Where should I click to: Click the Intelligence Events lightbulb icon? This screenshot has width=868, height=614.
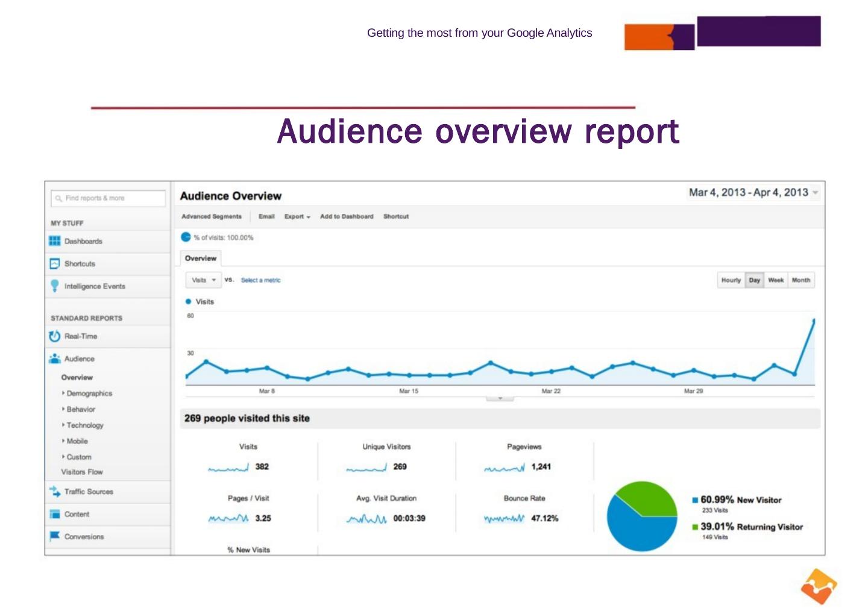point(54,286)
